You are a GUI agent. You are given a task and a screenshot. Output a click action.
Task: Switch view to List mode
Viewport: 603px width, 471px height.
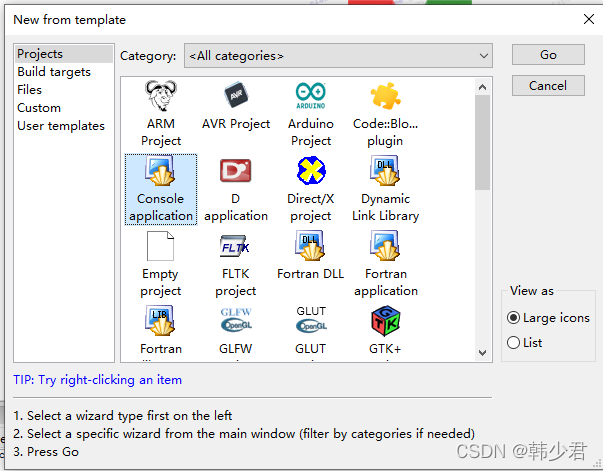(525, 343)
